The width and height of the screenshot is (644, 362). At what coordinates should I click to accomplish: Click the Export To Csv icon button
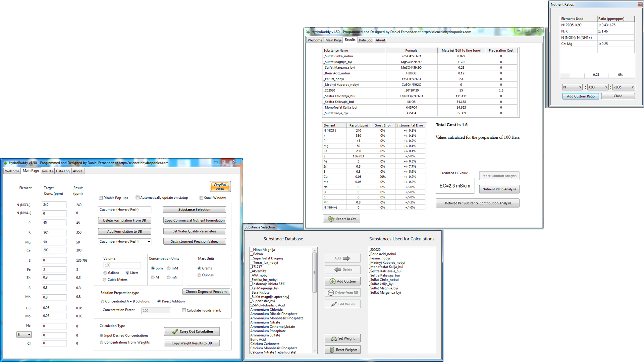coord(331,219)
